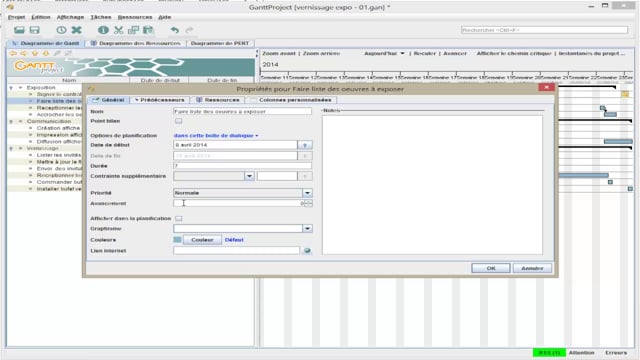Image resolution: width=640 pixels, height=360 pixels.
Task: Click into the Nom text field
Action: 242,111
